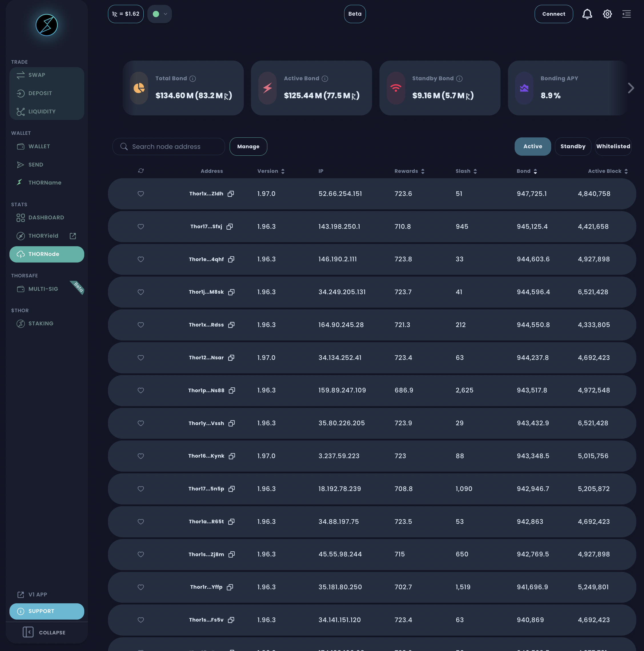This screenshot has height=651, width=644.
Task: Switch to Standby nodes tab
Action: pos(573,147)
